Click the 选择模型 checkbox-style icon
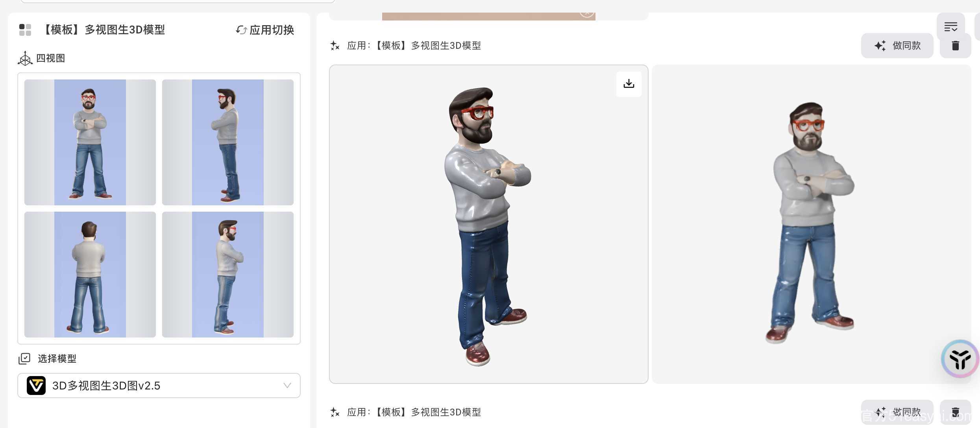Image resolution: width=980 pixels, height=428 pixels. tap(24, 358)
